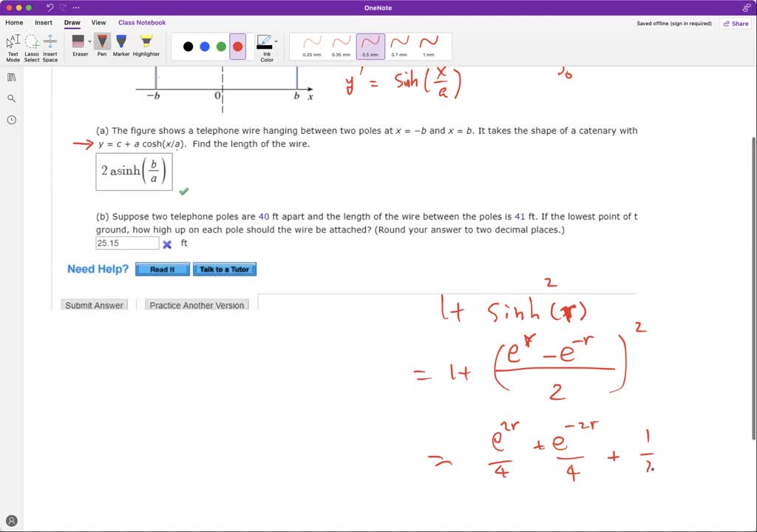Viewport: 757px width, 532px height.
Task: Open recent notes via clock icon
Action: coord(11,119)
